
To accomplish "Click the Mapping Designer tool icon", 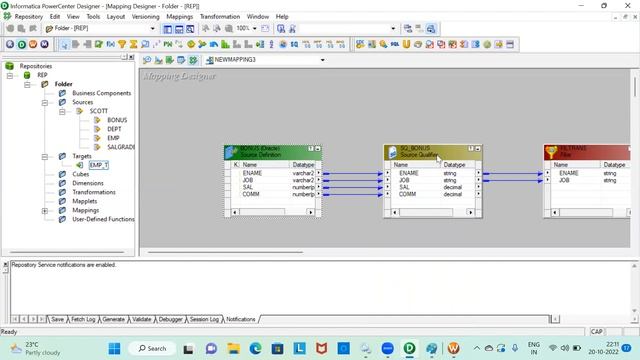I will [193, 60].
